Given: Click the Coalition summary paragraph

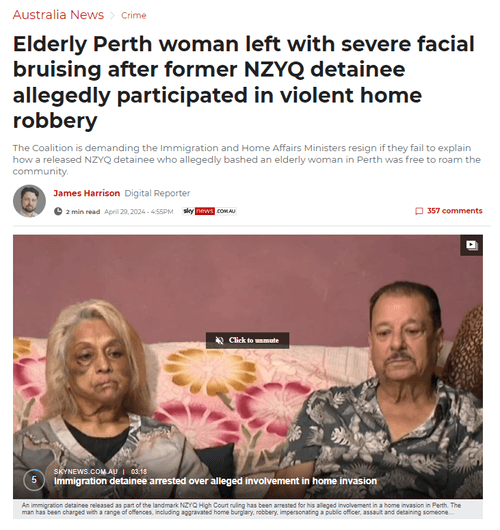Looking at the screenshot, I should pyautogui.click(x=247, y=160).
